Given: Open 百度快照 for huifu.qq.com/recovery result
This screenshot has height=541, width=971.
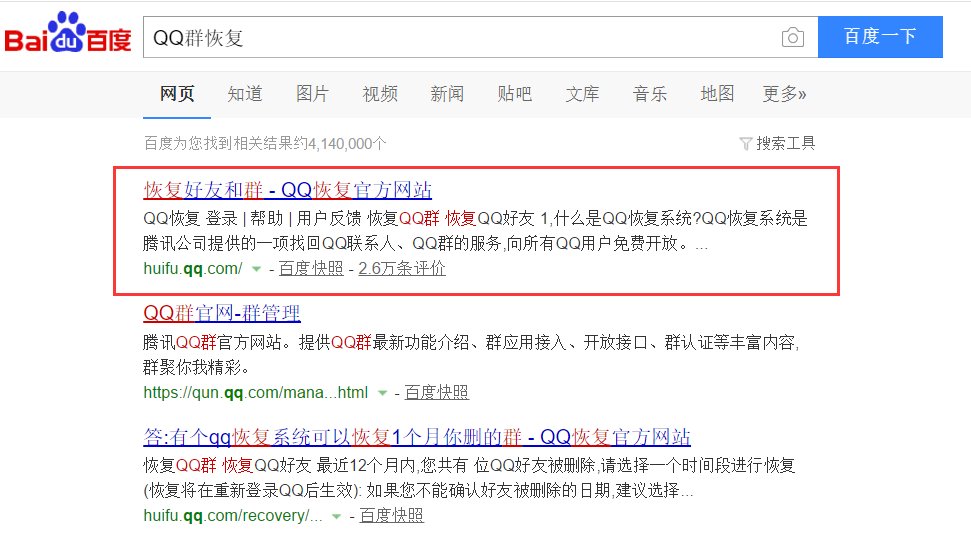Looking at the screenshot, I should [391, 516].
